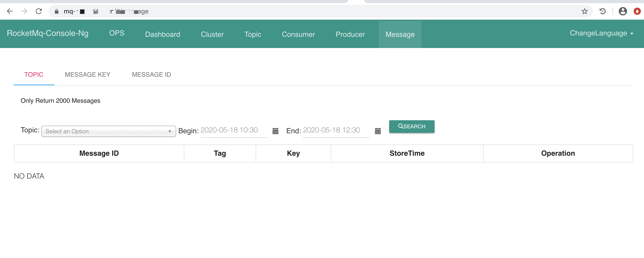Click the red update icon in toolbar
Image resolution: width=644 pixels, height=258 pixels.
pos(637,11)
